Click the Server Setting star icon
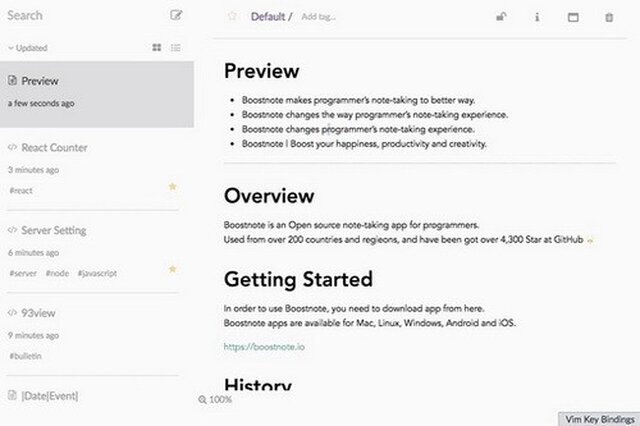The image size is (640, 426). (172, 269)
